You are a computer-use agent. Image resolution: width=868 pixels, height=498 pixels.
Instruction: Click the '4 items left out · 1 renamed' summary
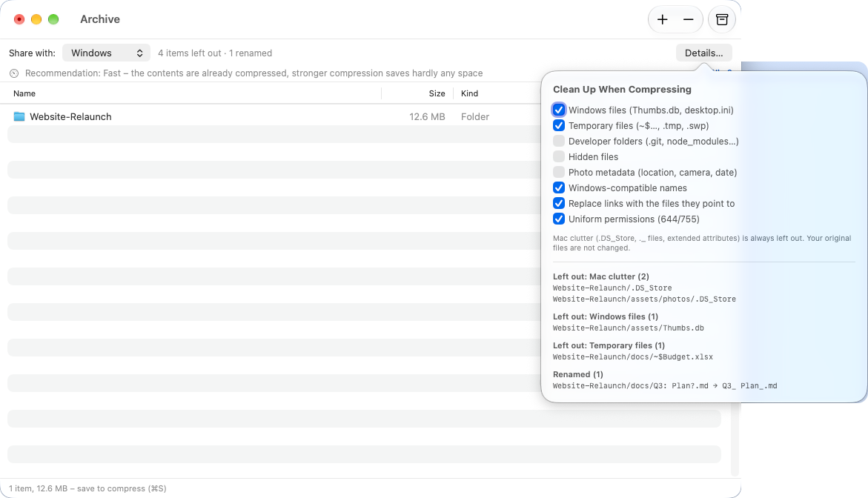tap(215, 53)
